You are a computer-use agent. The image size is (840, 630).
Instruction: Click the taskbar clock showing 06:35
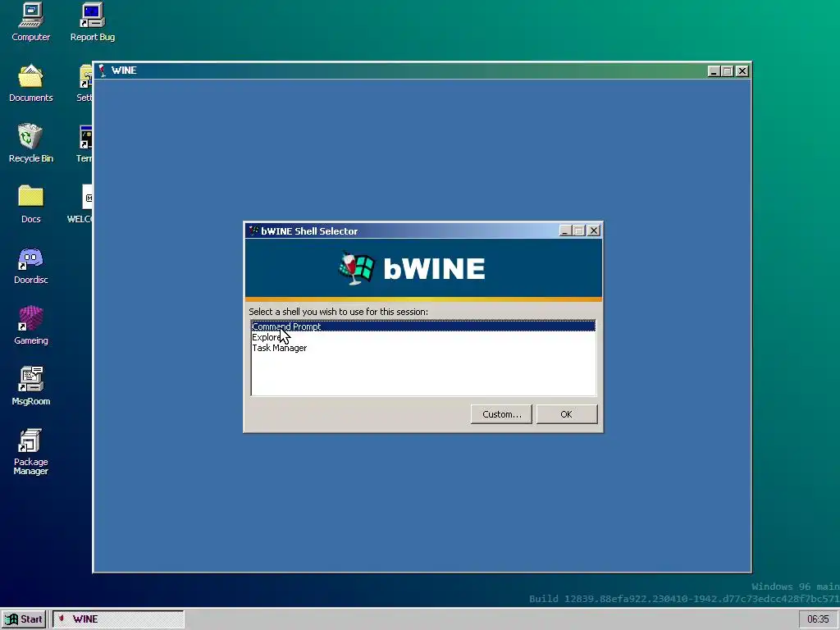coord(818,619)
